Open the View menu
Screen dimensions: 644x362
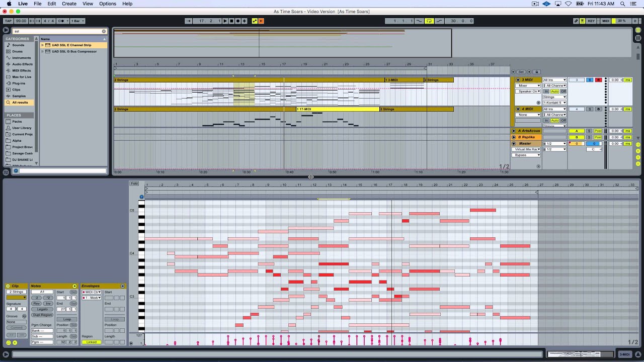point(88,4)
